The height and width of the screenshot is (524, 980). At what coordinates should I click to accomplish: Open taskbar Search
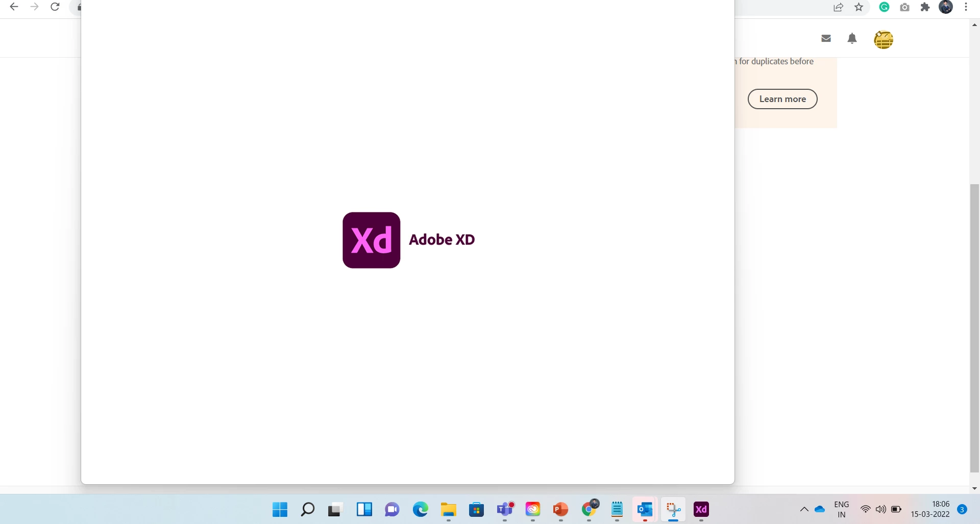pos(308,509)
